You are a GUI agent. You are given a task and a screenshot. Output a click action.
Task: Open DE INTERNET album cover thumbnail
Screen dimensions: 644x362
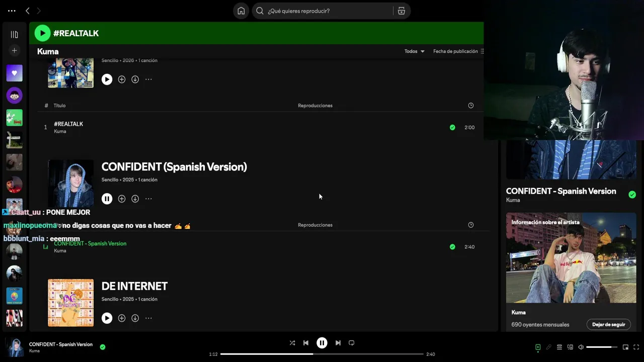[70, 303]
